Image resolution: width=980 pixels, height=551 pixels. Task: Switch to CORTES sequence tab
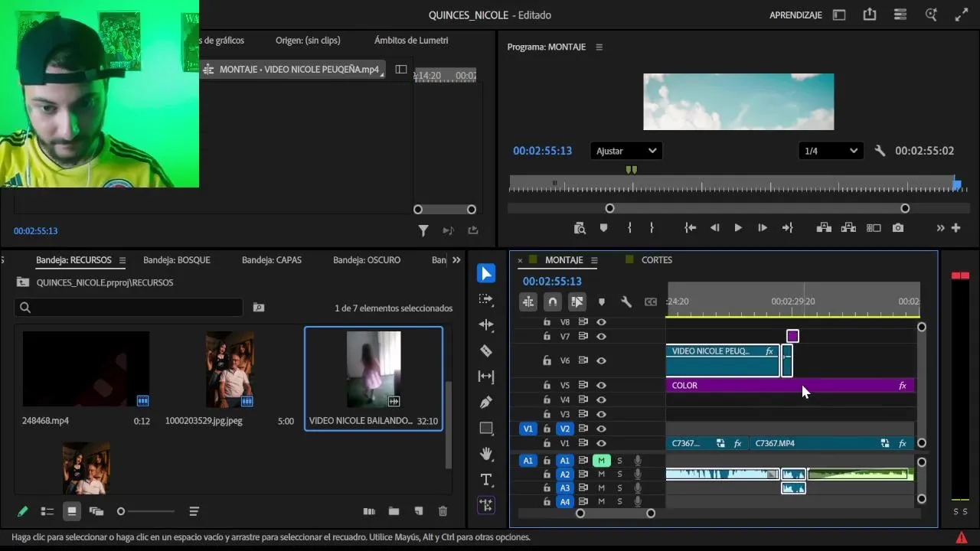coord(657,260)
